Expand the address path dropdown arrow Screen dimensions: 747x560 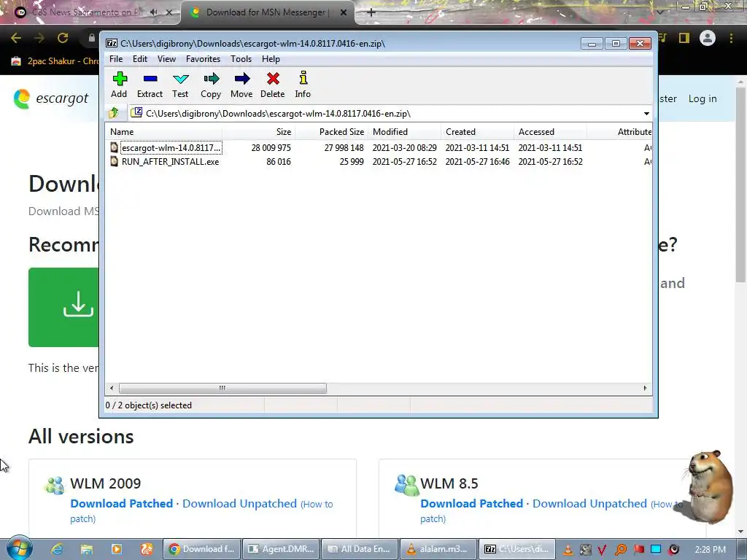[x=646, y=114]
